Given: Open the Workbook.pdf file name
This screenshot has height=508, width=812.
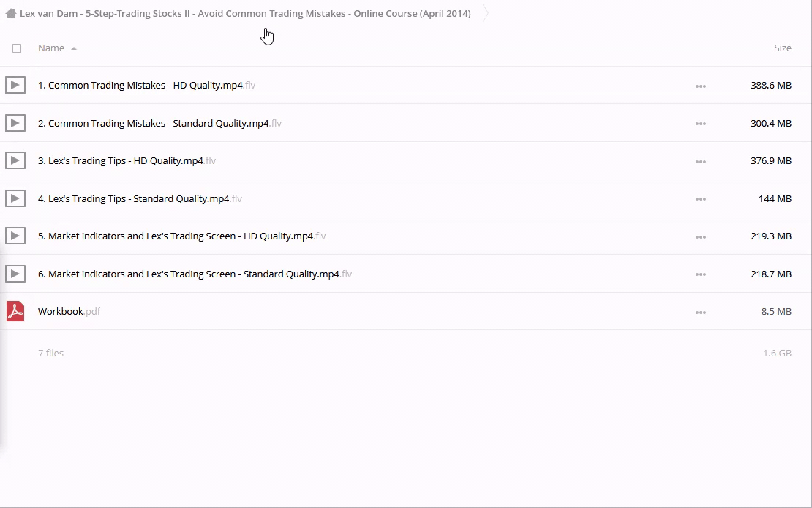Looking at the screenshot, I should click(x=61, y=311).
